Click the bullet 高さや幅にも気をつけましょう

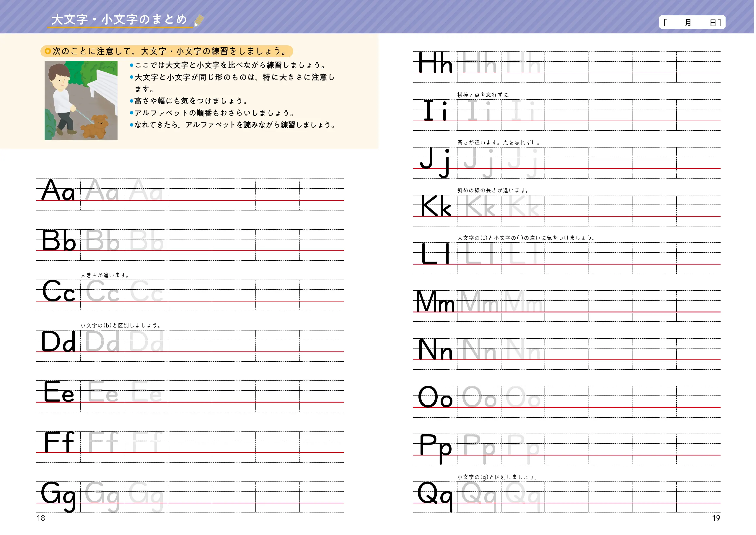pos(189,101)
